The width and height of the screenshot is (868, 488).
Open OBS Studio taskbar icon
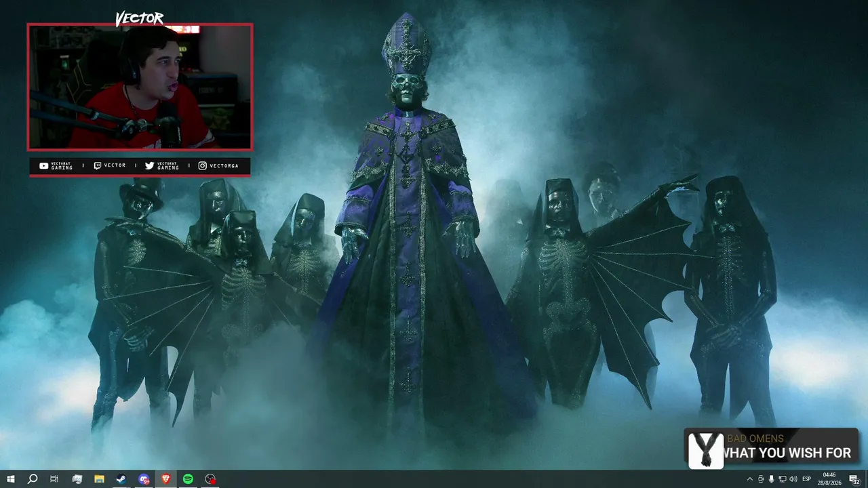click(210, 479)
